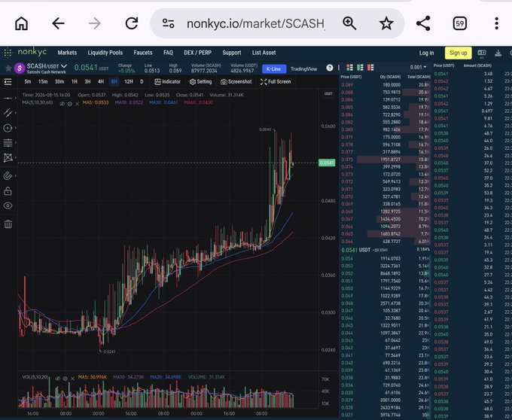This screenshot has width=512, height=420.
Task: Switch chart mode to TradingView
Action: [x=303, y=68]
